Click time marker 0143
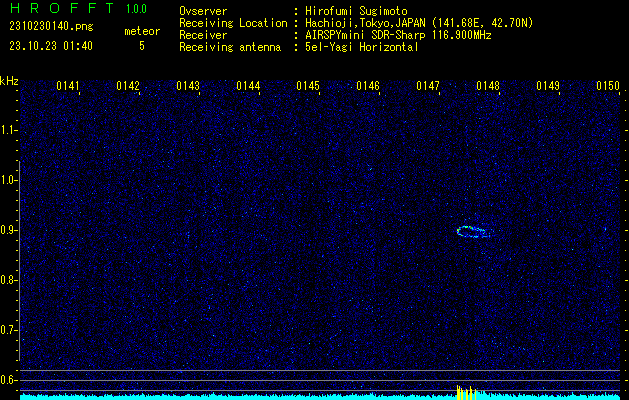Screen dimensions: 629x400 (188, 86)
